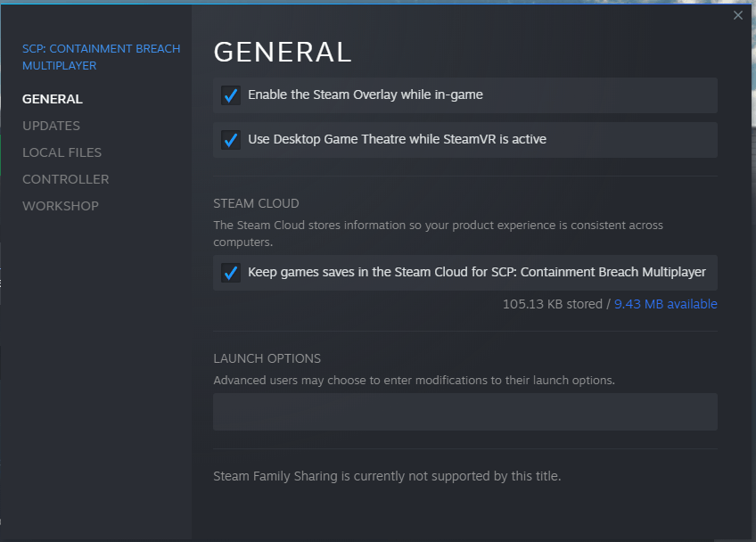
Task: Open the WORKSHOP tab
Action: (x=61, y=206)
